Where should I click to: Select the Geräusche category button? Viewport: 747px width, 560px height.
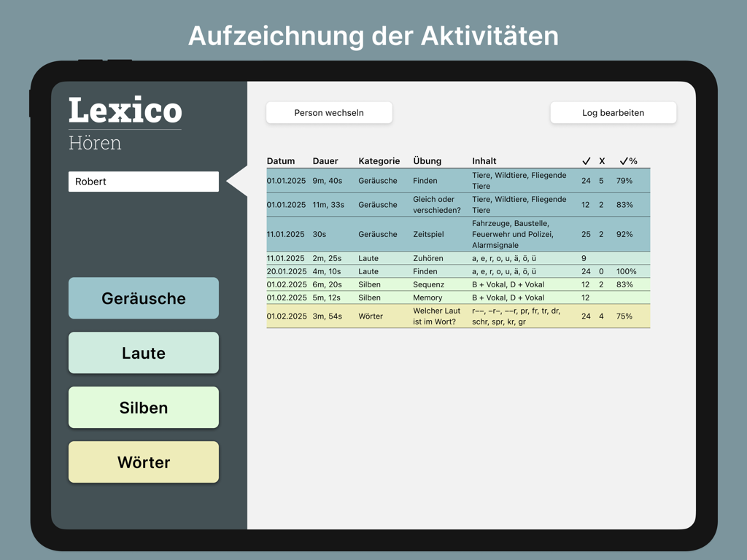point(143,297)
